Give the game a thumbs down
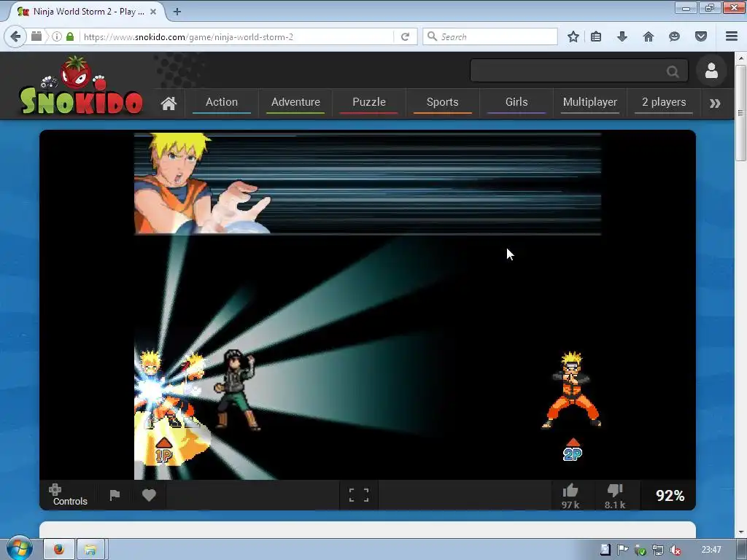This screenshot has height=560, width=747. [x=615, y=496]
